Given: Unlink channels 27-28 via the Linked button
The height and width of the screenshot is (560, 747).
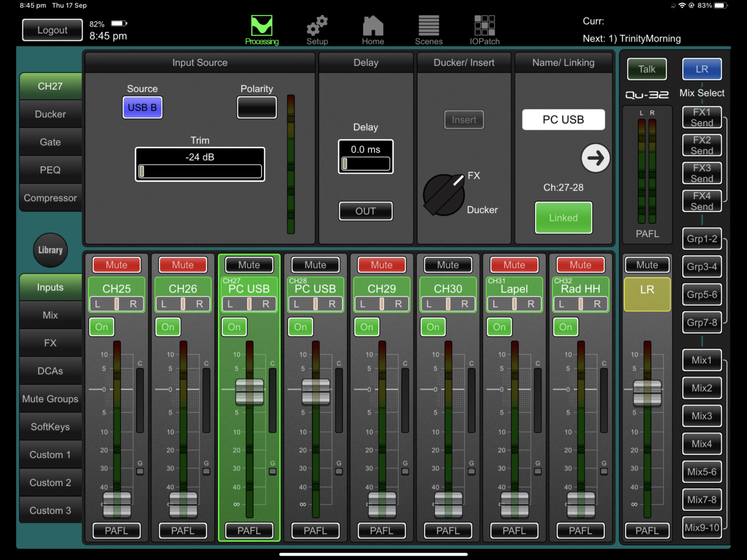Looking at the screenshot, I should [x=563, y=217].
